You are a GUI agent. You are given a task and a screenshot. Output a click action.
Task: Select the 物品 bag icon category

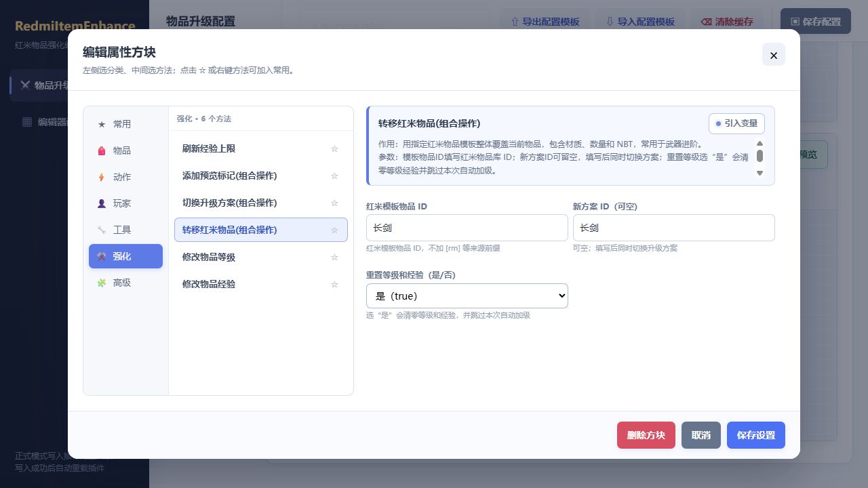click(125, 150)
